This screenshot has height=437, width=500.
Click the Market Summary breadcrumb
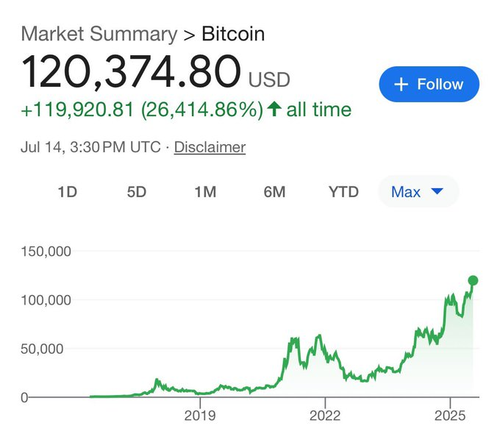[99, 34]
